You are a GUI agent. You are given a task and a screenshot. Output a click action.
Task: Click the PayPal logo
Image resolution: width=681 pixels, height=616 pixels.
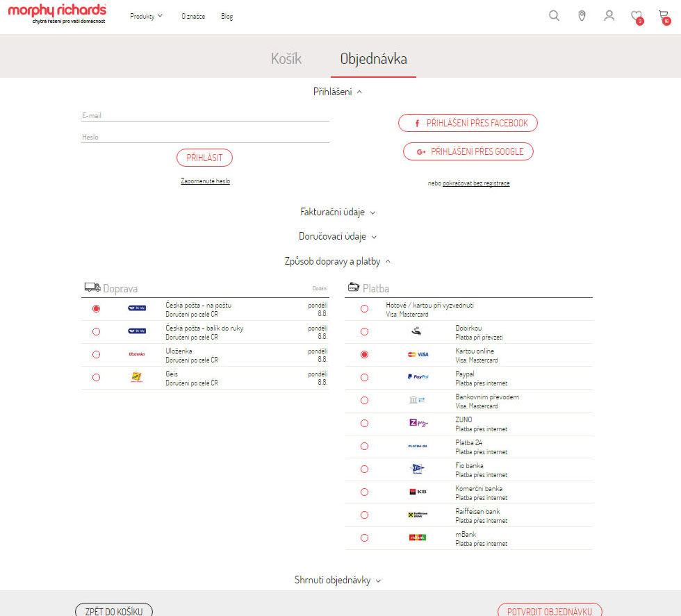click(418, 377)
